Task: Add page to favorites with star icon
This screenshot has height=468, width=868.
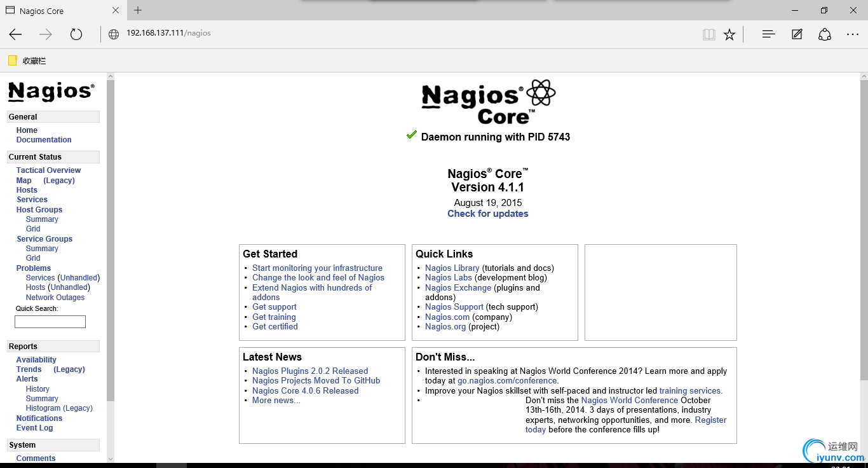Action: 729,34
